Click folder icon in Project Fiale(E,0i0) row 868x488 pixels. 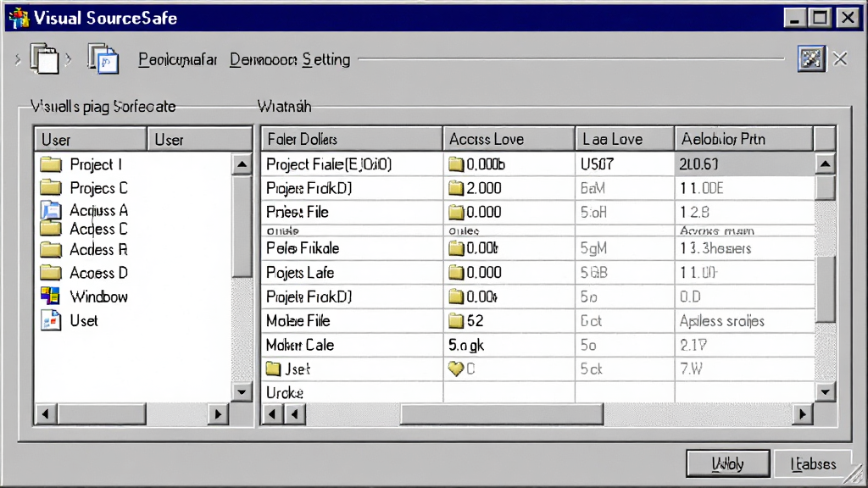click(455, 164)
